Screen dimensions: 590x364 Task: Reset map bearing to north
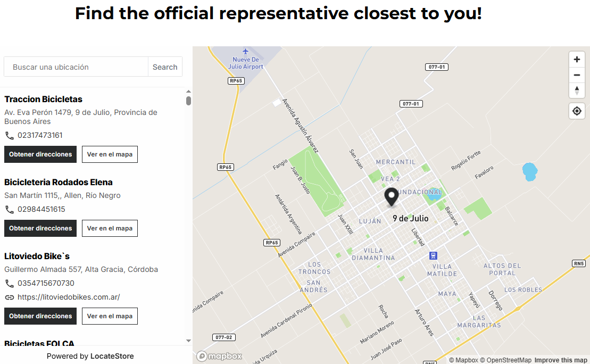click(x=577, y=90)
